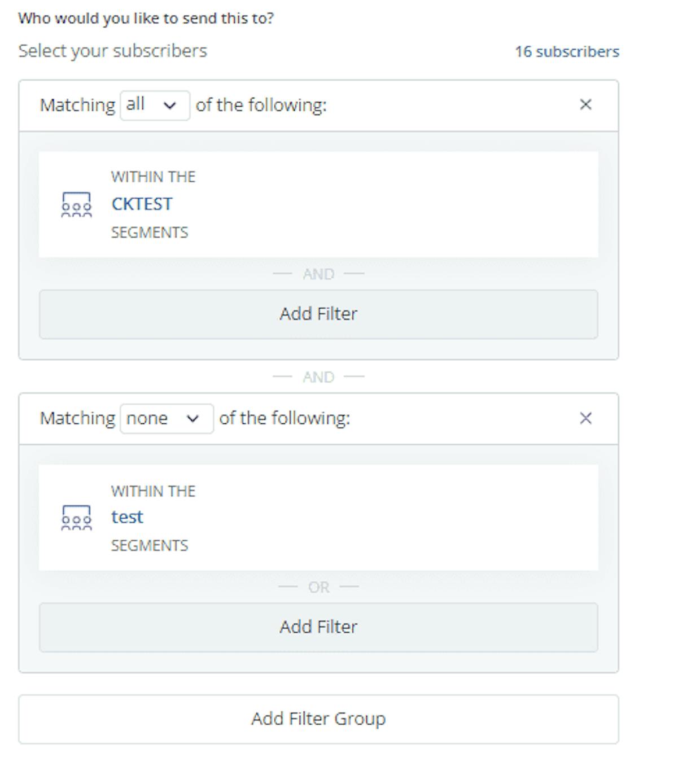This screenshot has height=775, width=700.
Task: Open the "none" matching dropdown
Action: click(x=167, y=419)
